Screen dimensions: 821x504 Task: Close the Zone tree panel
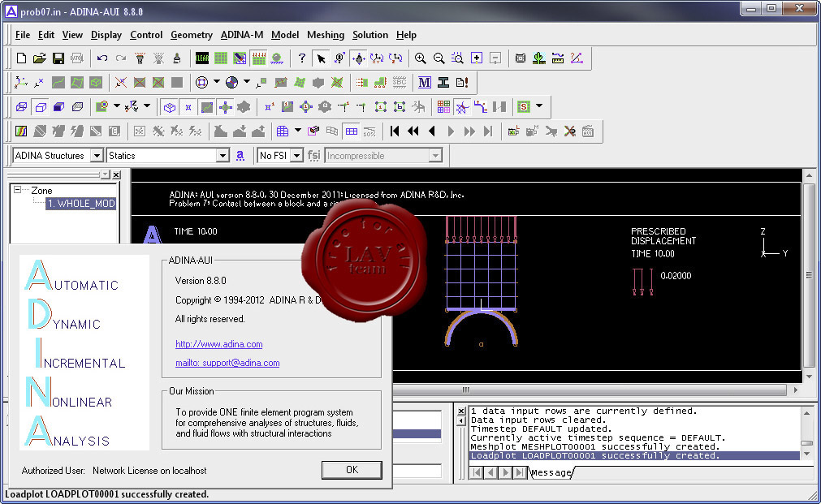tap(116, 174)
